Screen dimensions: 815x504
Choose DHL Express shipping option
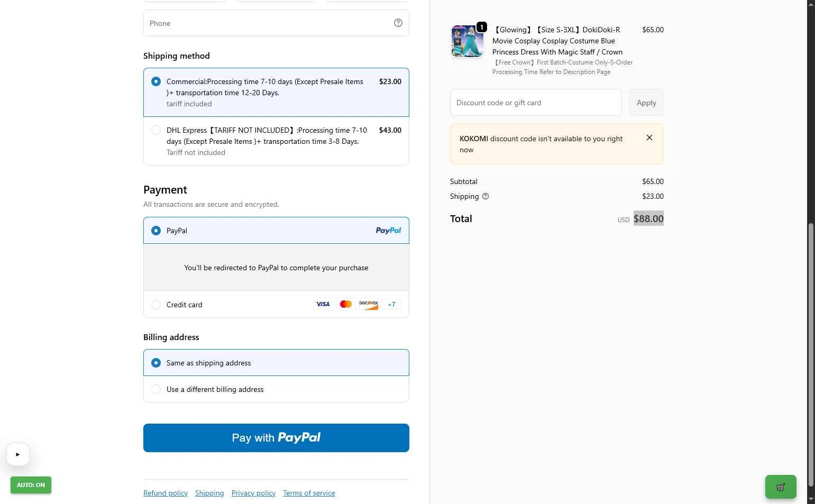[x=156, y=130]
